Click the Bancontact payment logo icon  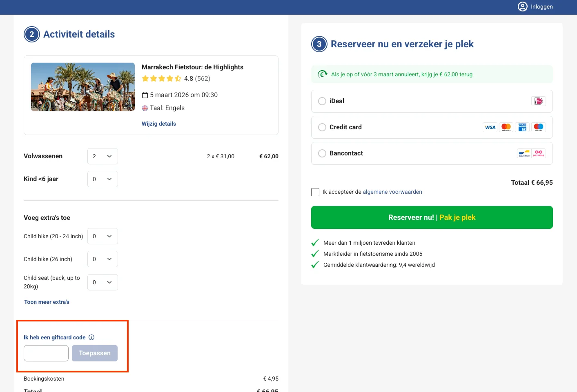click(x=524, y=153)
